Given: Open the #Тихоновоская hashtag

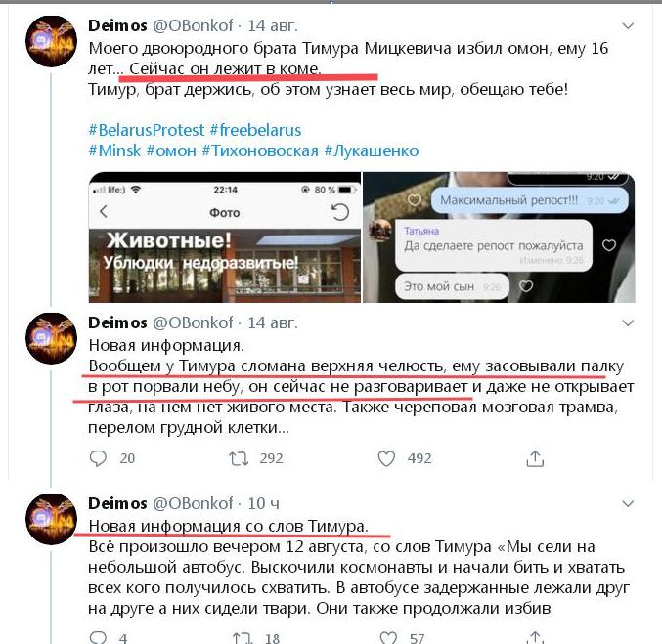Looking at the screenshot, I should [x=260, y=150].
